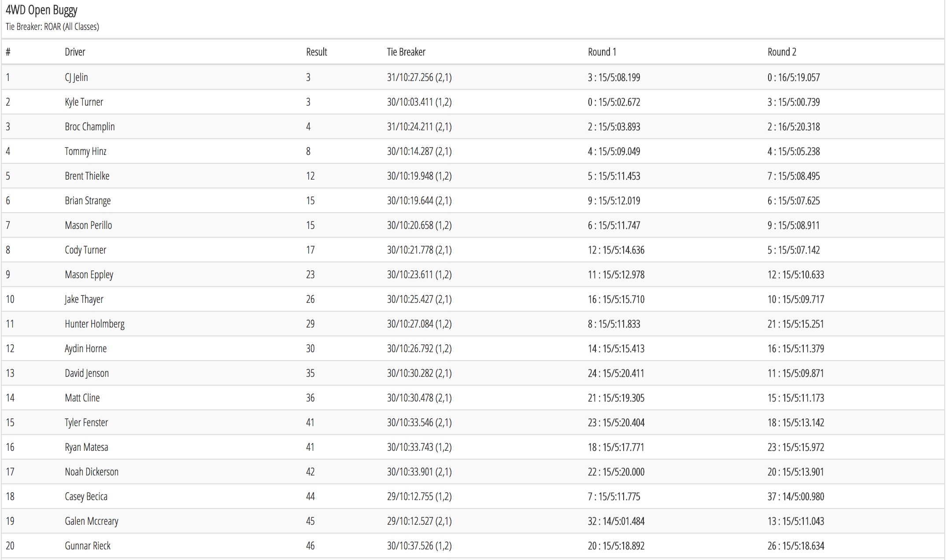Click result value 29 for Hunter Holmberg
Image resolution: width=946 pixels, height=560 pixels.
pos(310,324)
